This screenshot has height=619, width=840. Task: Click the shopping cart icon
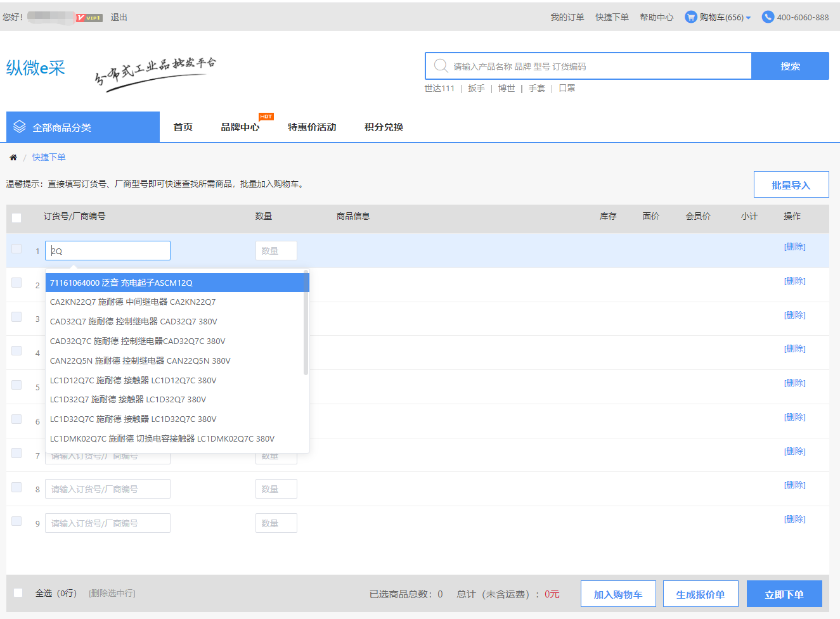click(690, 17)
